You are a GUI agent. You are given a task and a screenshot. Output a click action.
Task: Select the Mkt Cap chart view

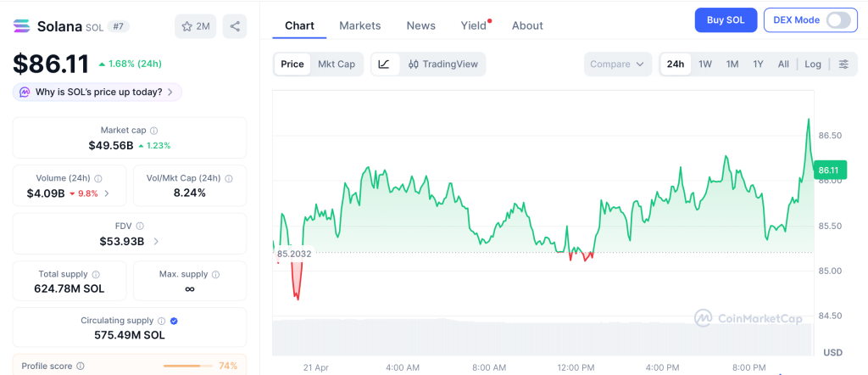(337, 64)
